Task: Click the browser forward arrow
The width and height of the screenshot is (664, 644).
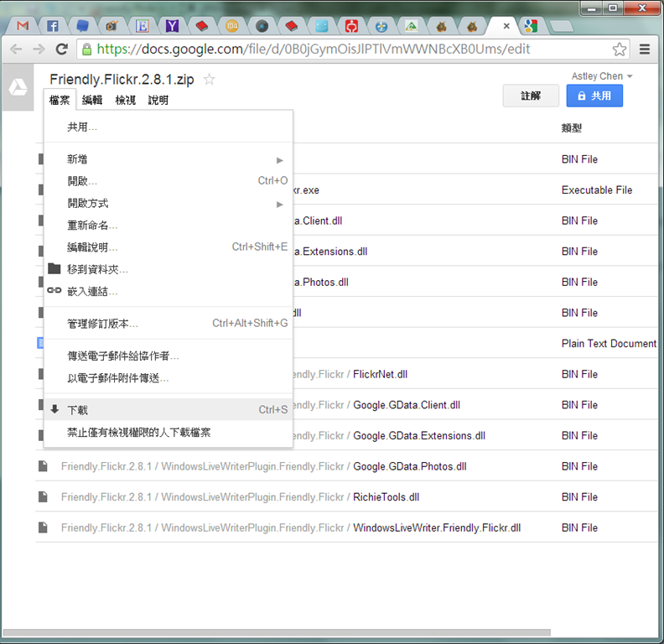Action: tap(39, 49)
